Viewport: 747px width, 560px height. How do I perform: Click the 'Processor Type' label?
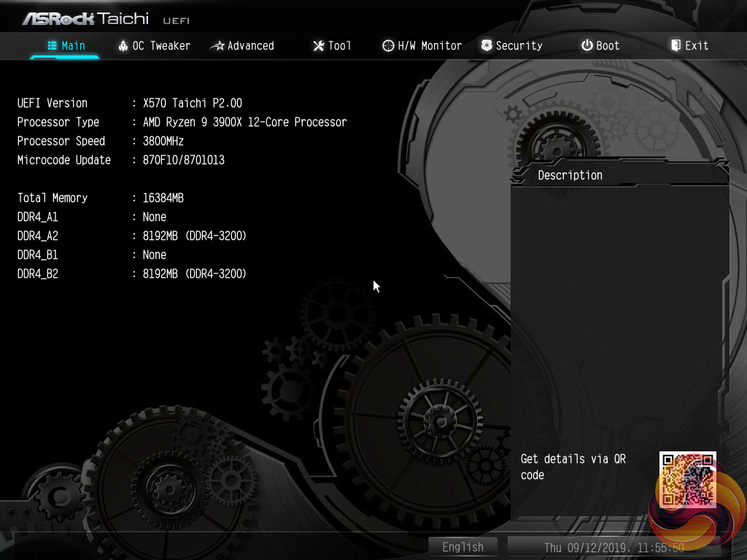click(x=58, y=122)
